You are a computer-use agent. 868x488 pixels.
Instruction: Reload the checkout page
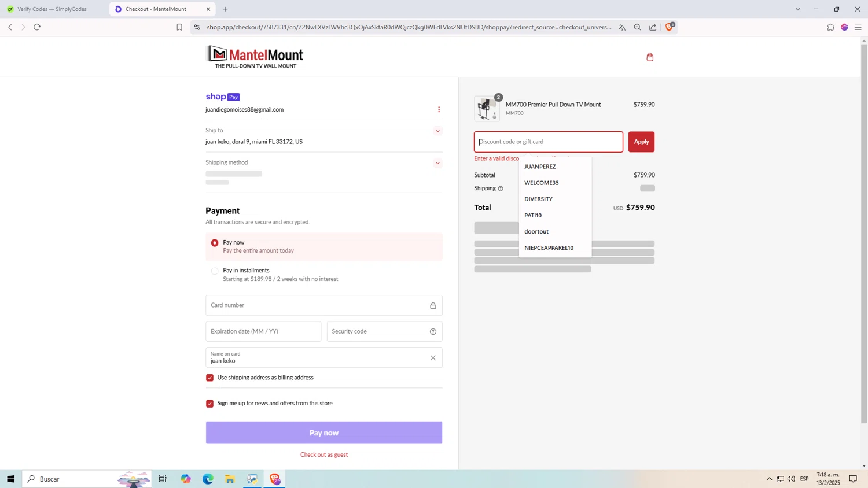(37, 27)
